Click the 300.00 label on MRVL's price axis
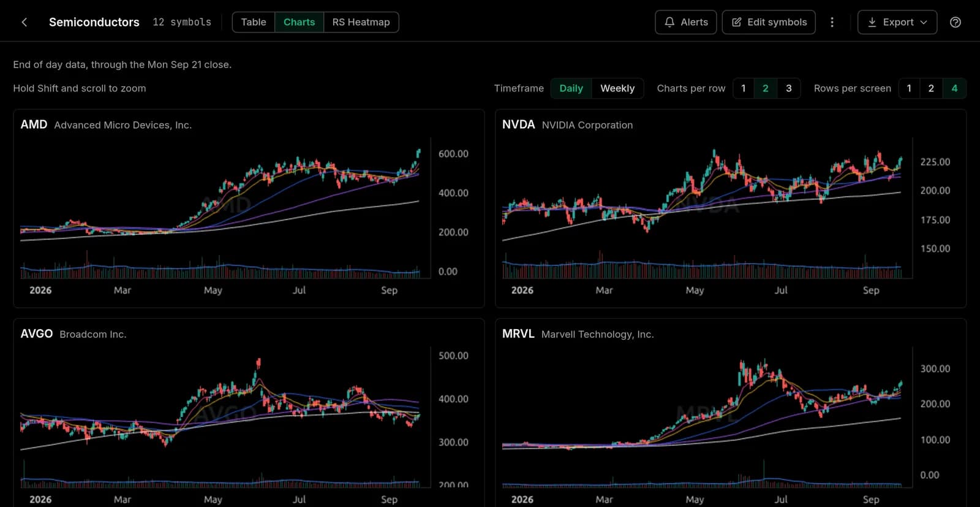 click(935, 368)
